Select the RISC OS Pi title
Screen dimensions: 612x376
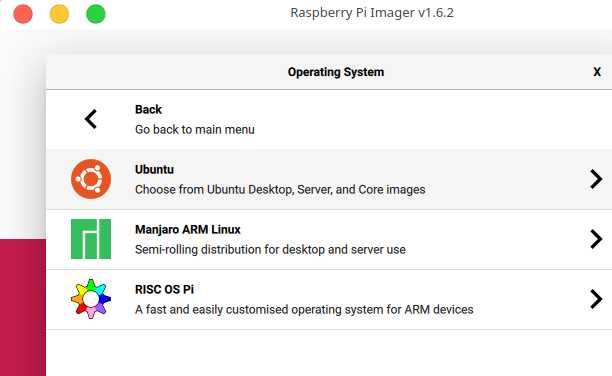[164, 289]
